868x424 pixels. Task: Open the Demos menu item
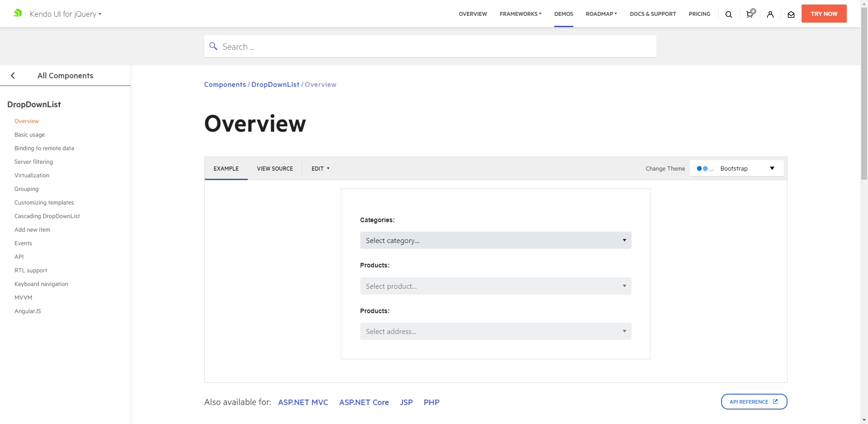click(564, 14)
